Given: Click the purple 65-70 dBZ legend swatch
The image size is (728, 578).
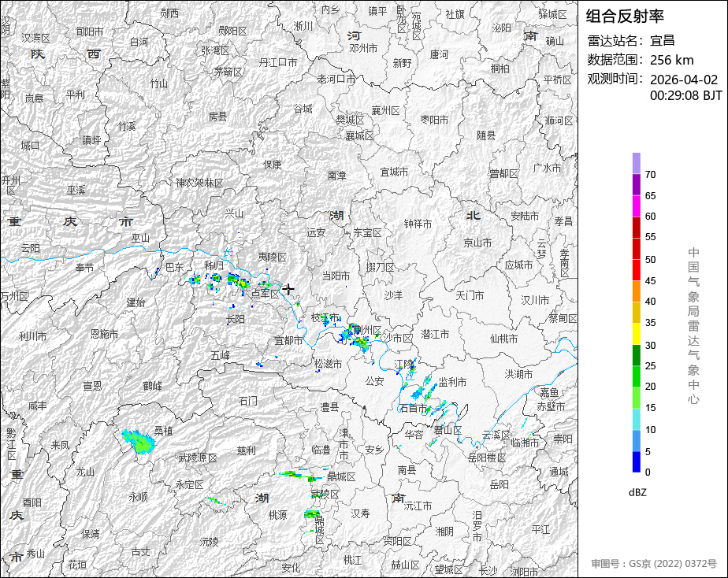Looking at the screenshot, I should (x=636, y=184).
